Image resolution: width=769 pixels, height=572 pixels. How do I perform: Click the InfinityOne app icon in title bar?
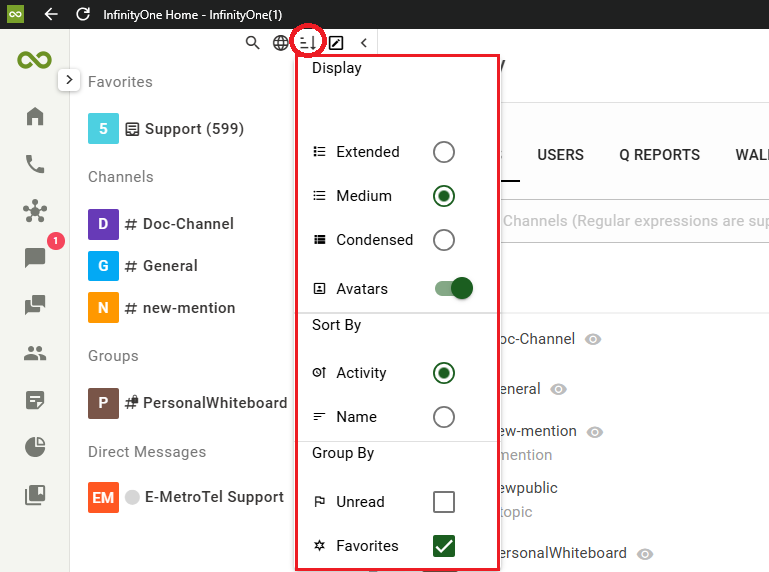(x=15, y=14)
